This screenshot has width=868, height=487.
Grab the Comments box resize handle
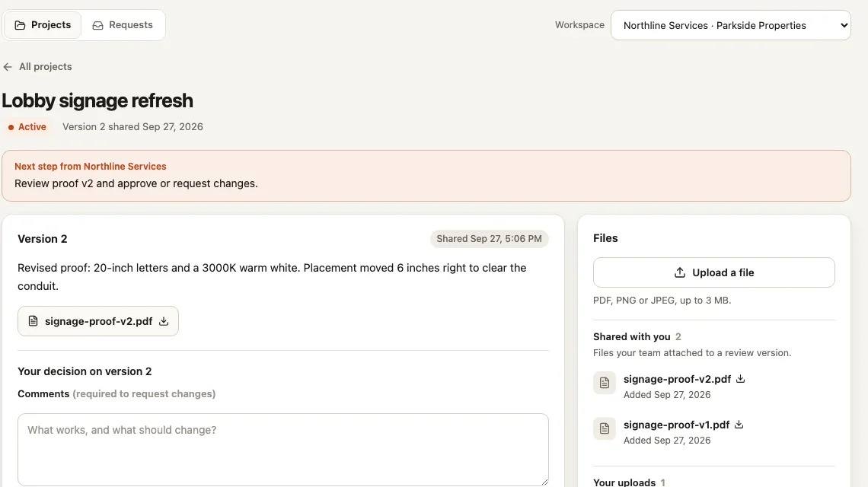[x=544, y=482]
